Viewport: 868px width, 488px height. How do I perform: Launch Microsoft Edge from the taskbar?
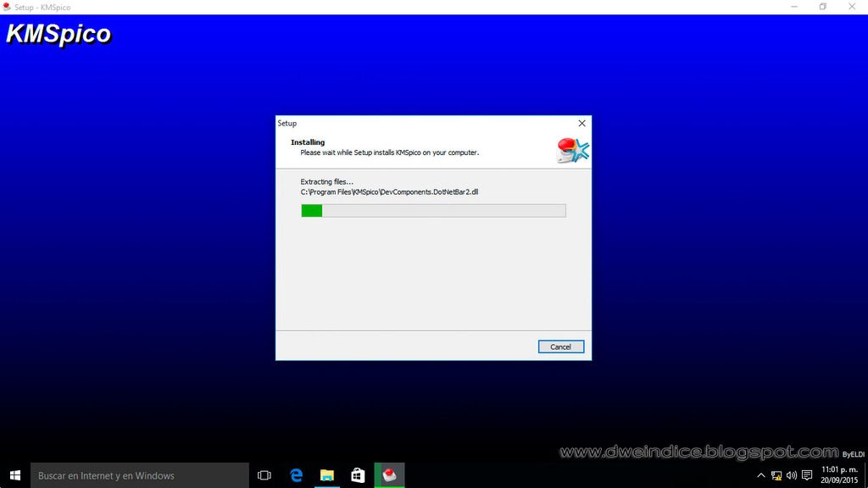click(x=296, y=475)
